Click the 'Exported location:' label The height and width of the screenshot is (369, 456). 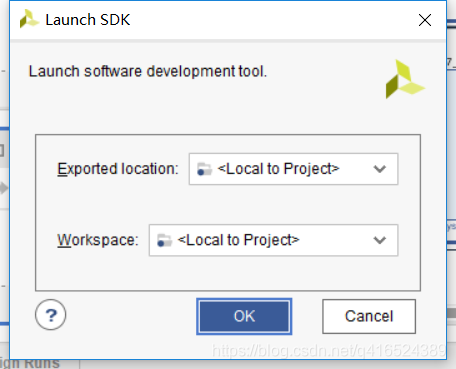click(118, 169)
